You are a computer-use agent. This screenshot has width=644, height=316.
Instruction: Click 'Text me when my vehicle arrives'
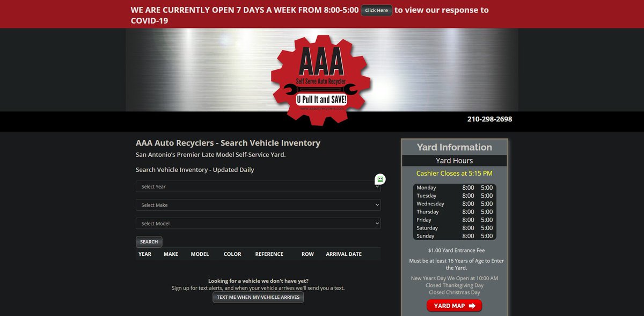(258, 297)
